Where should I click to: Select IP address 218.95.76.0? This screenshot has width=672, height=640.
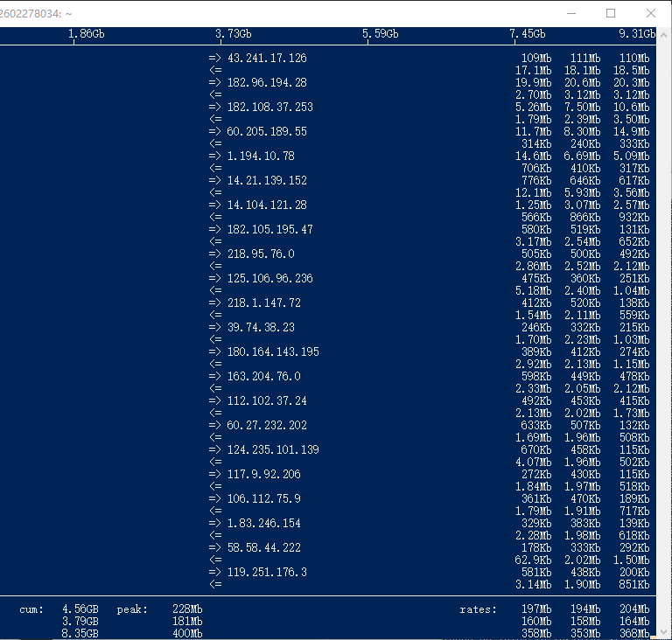[261, 254]
